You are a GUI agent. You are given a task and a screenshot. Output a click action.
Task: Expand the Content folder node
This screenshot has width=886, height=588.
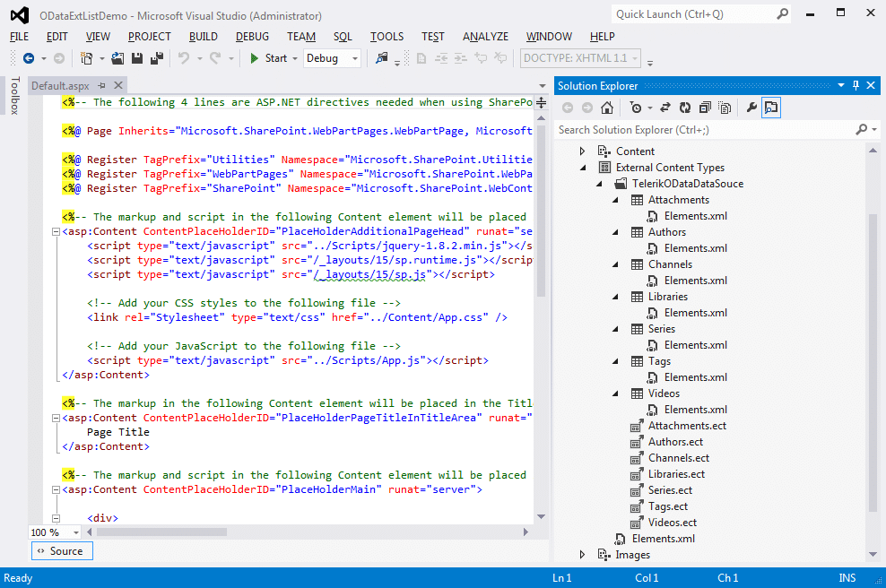pos(582,151)
